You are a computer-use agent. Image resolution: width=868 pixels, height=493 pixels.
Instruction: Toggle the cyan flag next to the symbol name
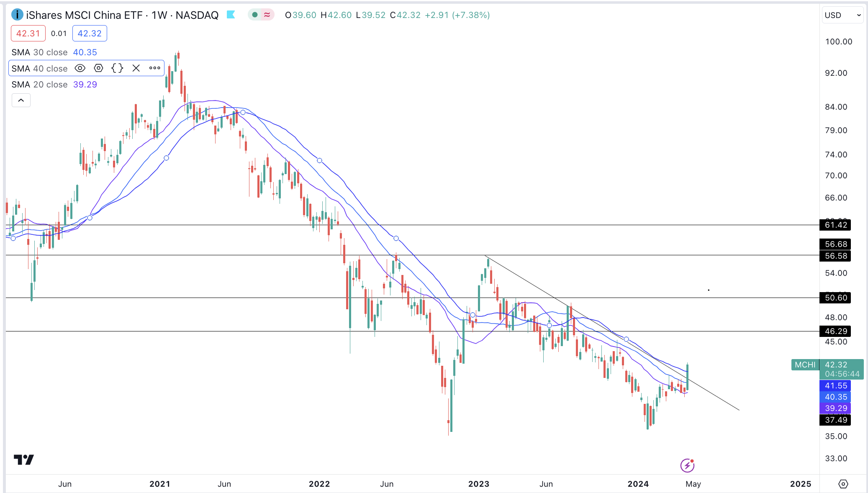(x=231, y=15)
